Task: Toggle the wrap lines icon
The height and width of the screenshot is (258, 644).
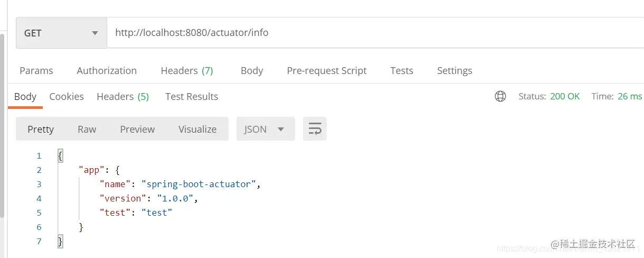Action: coord(315,129)
